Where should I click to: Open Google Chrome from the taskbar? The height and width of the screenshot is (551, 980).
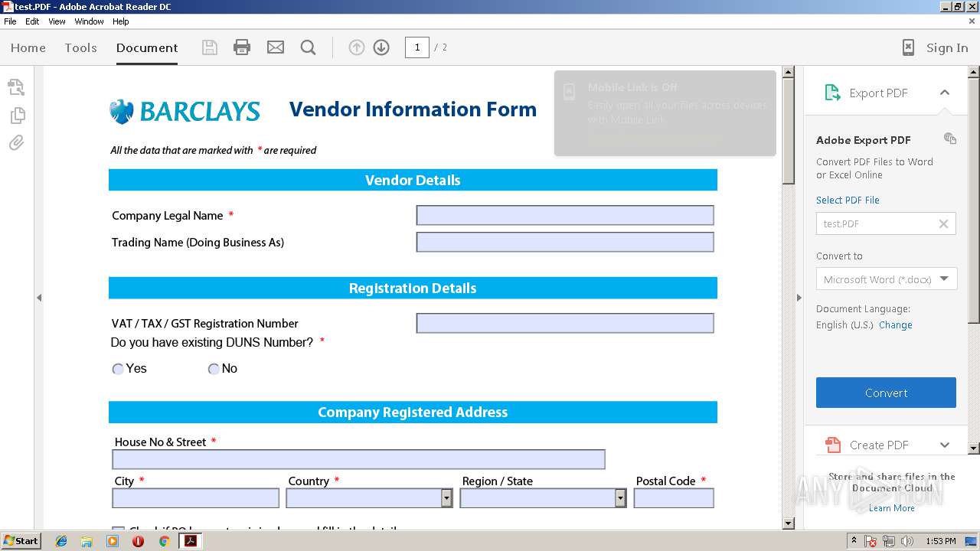(x=164, y=541)
